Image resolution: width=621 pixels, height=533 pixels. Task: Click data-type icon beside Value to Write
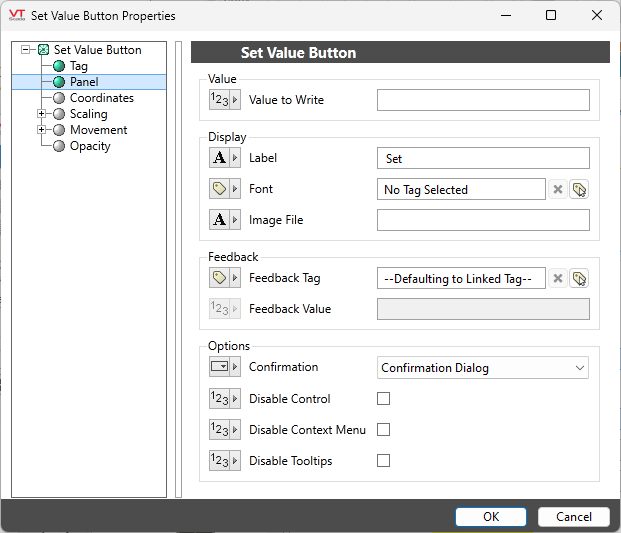click(x=224, y=100)
